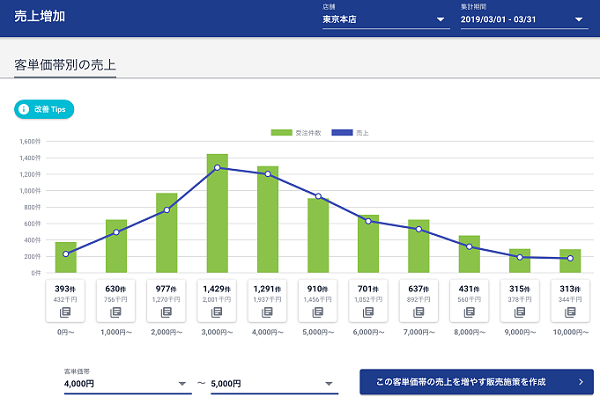
Task: Click the green bar for 10,000円〜
Action: tap(570, 261)
